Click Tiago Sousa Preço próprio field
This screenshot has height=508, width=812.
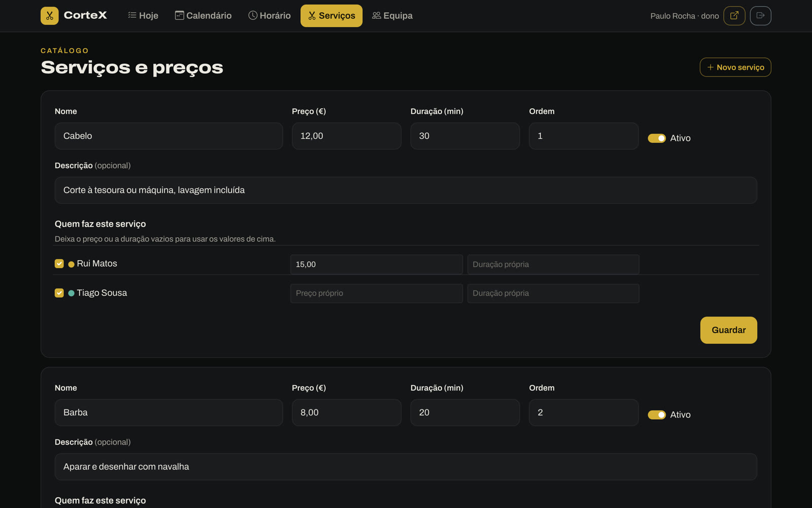377,293
